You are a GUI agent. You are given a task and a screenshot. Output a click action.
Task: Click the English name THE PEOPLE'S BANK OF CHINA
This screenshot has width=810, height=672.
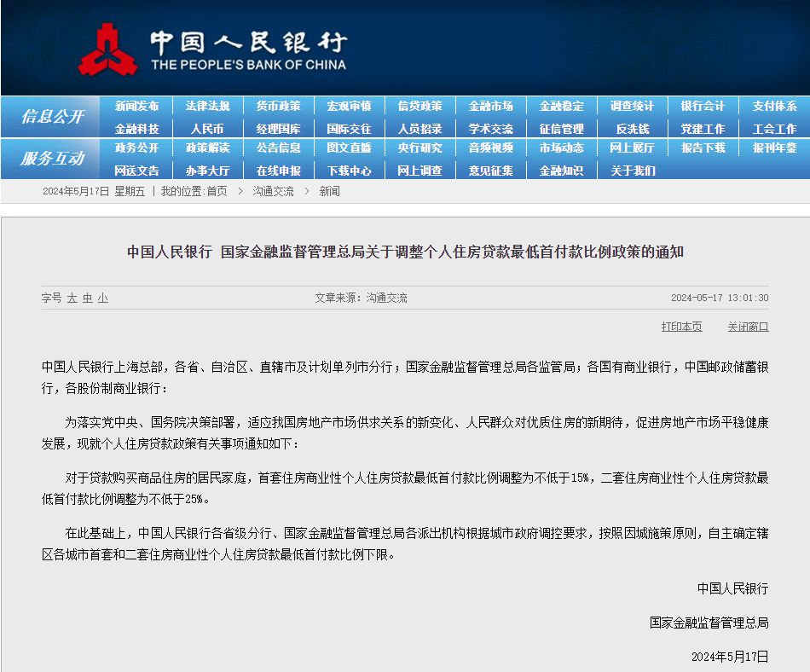(x=248, y=65)
